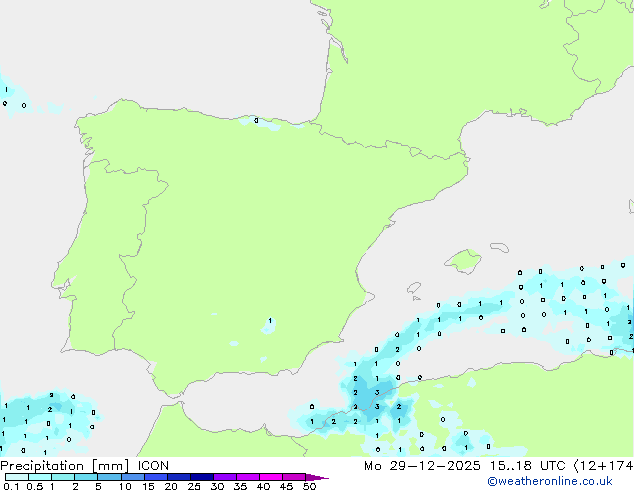Screen dimensions: 634x490
Task: Click the "15..18 UTC" time range text
Action: click(x=527, y=466)
